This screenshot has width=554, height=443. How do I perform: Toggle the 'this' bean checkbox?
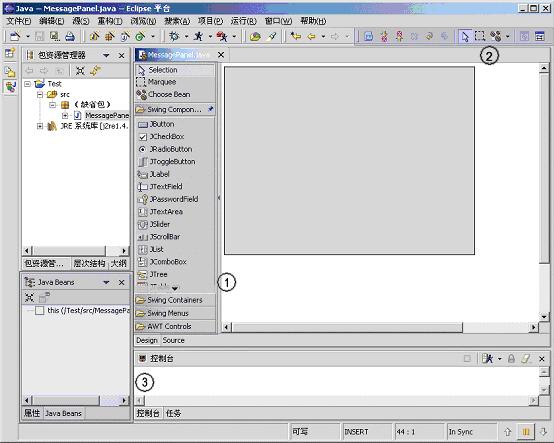(40, 311)
